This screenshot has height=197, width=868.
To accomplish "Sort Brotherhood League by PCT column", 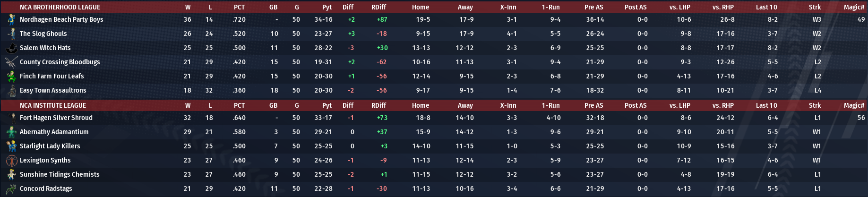I will (x=239, y=7).
